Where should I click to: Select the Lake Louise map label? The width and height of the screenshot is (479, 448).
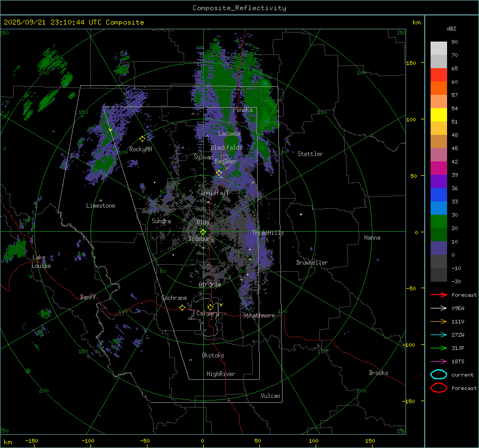41,262
